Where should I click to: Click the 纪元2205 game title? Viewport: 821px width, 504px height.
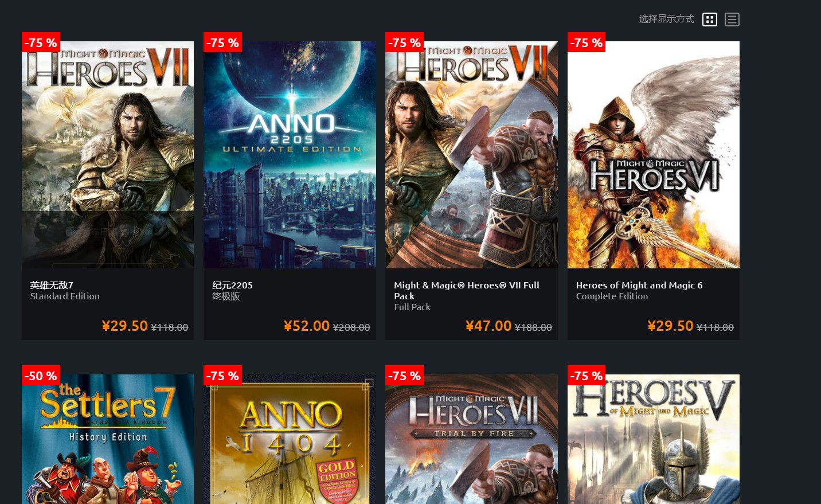coord(232,285)
